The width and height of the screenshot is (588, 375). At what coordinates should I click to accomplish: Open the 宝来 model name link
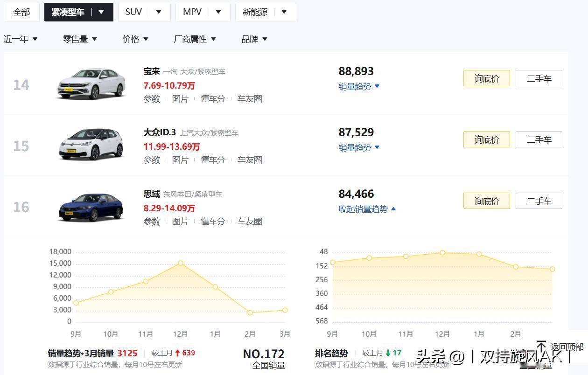click(152, 71)
